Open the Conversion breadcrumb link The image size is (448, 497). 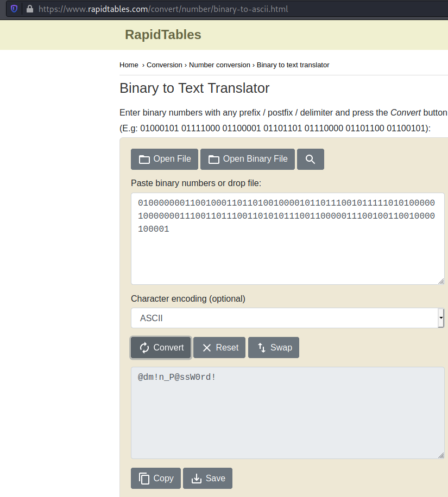pyautogui.click(x=164, y=65)
